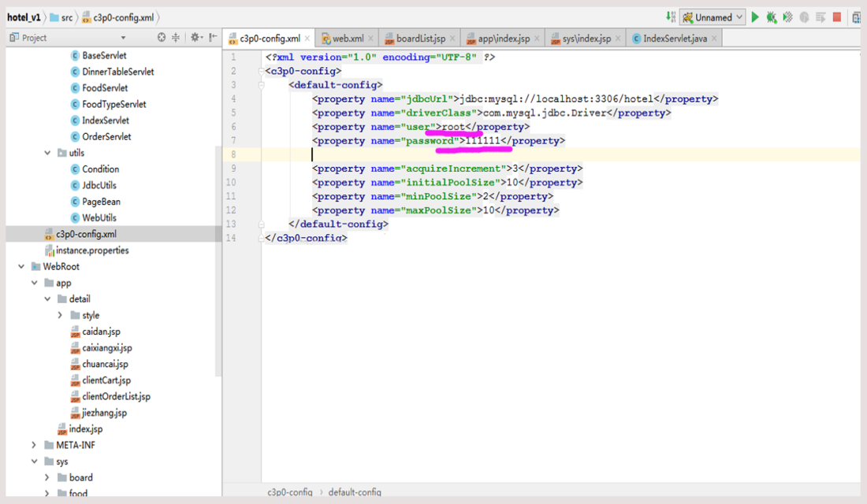The height and width of the screenshot is (504, 867).
Task: Click Scroll from Source target icon
Action: click(x=162, y=38)
